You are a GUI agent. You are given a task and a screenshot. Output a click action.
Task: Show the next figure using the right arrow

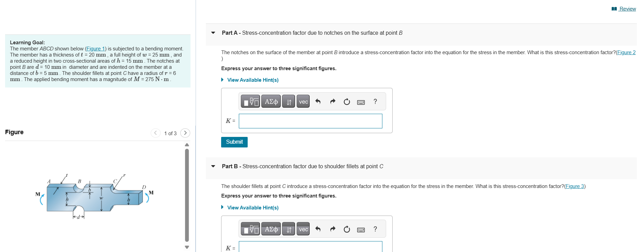pyautogui.click(x=185, y=133)
